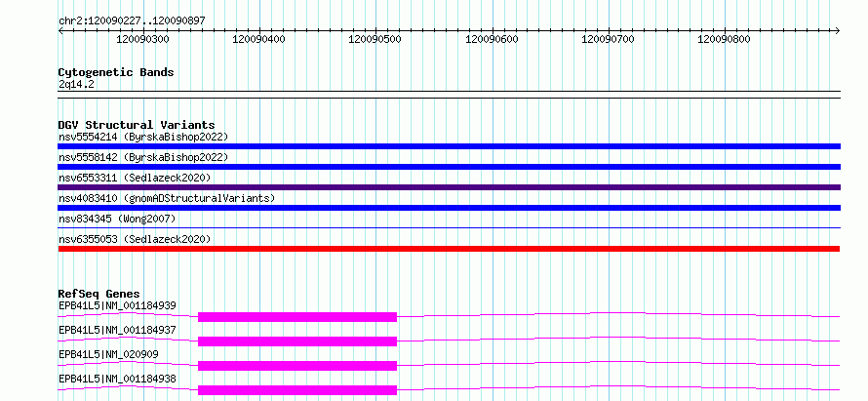Click the Cytogenetic Bands track heading
868x401 pixels.
[116, 72]
